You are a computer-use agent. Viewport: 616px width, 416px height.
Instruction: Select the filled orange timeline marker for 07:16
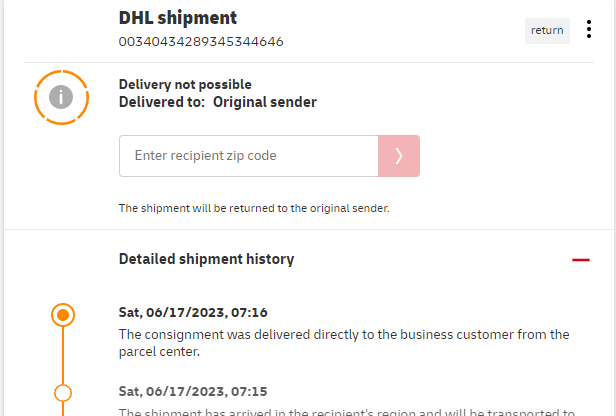[63, 315]
